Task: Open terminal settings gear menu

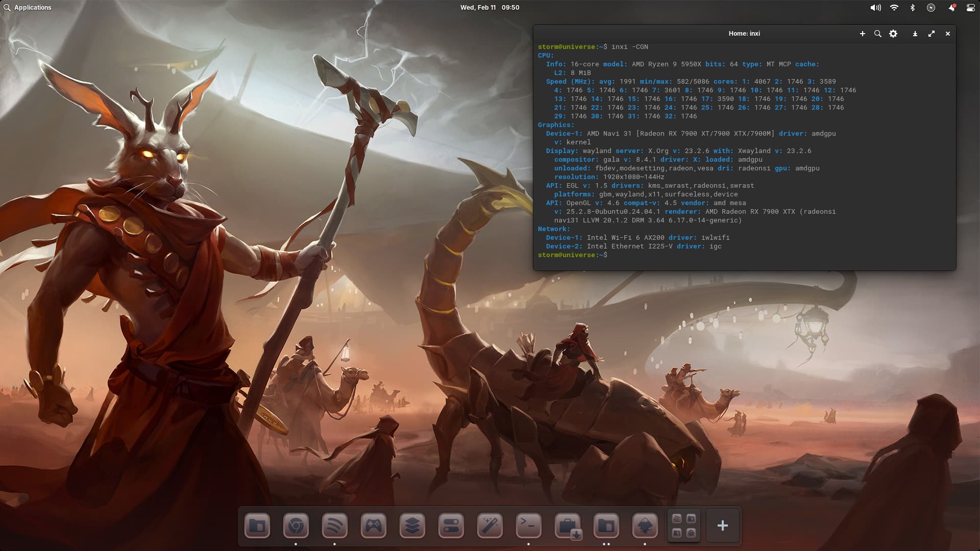Action: 893,34
